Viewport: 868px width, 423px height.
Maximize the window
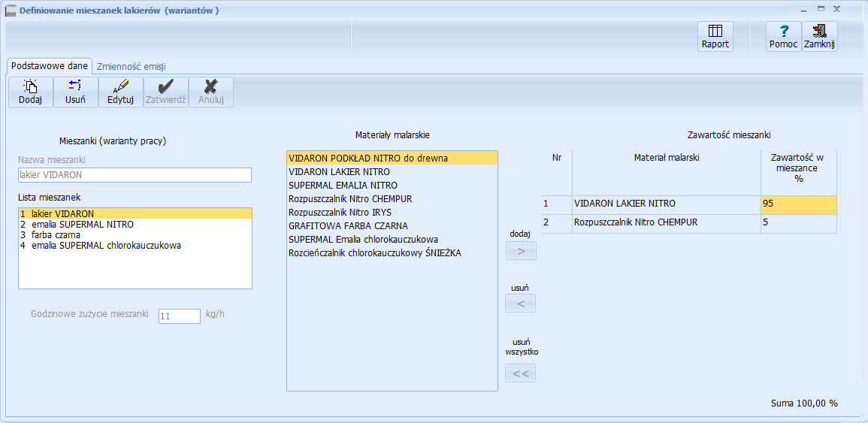[821, 9]
